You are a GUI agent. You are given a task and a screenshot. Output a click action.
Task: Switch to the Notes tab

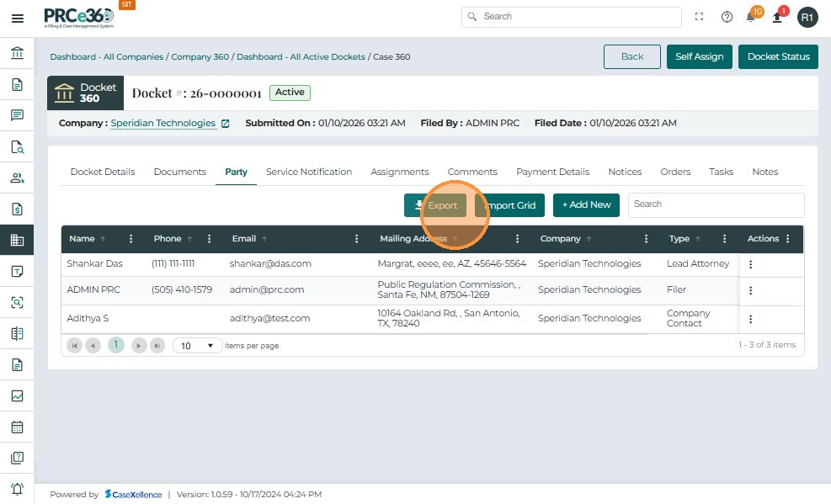(764, 172)
